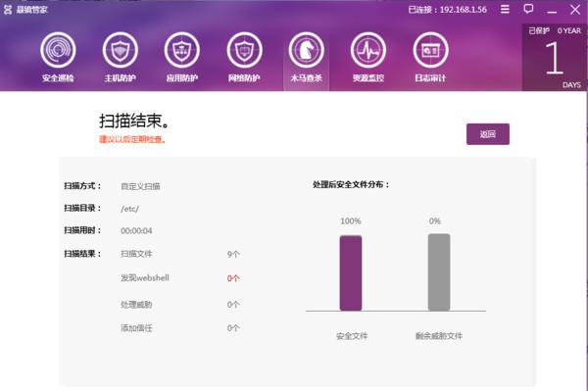This screenshot has width=588, height=391.
Task: Minimize the application window
Action: click(552, 12)
